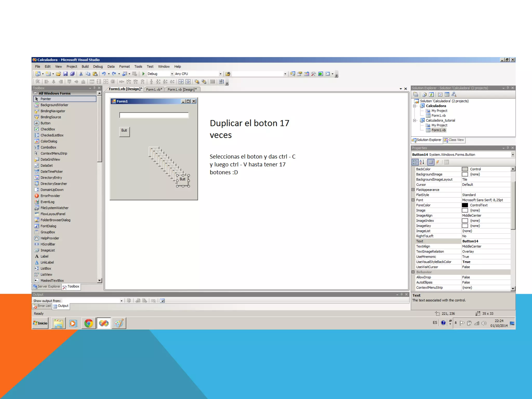Open the Debug configuration dropdown

(172, 74)
